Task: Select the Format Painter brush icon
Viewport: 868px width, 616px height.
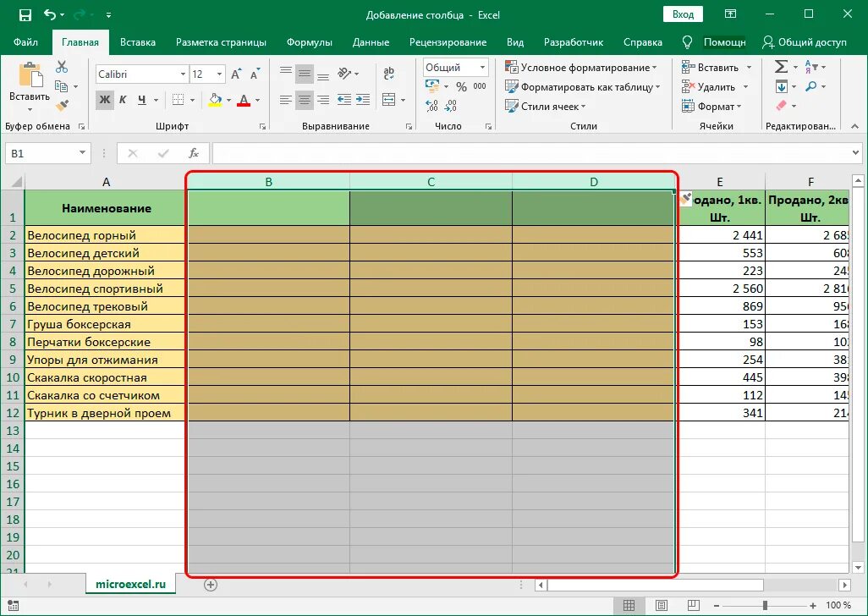Action: tap(62, 105)
